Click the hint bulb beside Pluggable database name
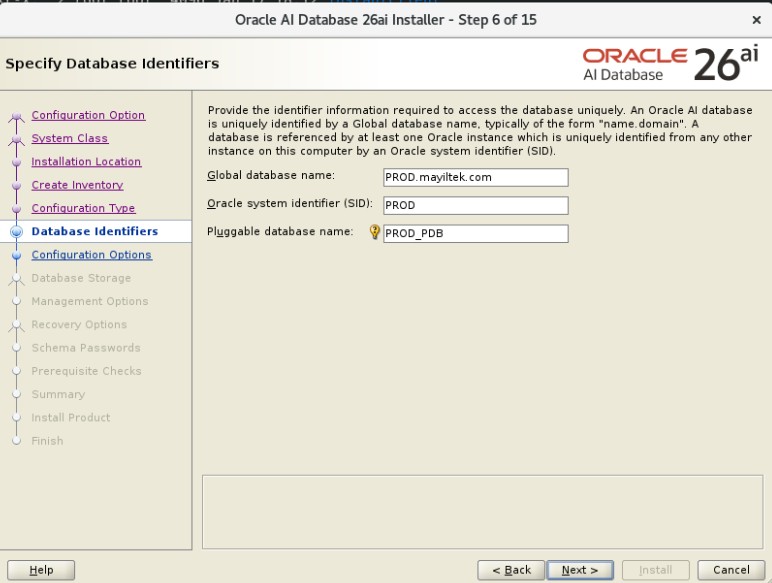Image resolution: width=772 pixels, height=583 pixels. 375,232
